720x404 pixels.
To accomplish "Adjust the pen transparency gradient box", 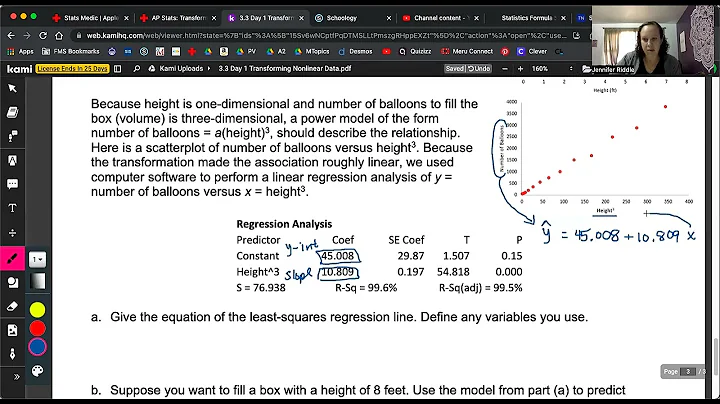I will click(x=38, y=281).
